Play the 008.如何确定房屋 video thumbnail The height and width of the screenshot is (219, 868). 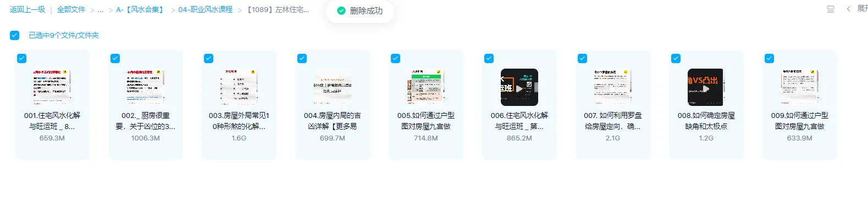706,87
